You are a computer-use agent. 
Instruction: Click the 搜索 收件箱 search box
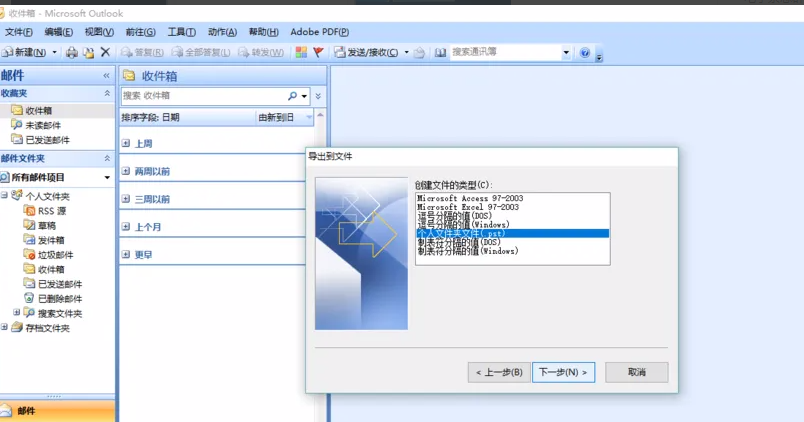click(204, 96)
